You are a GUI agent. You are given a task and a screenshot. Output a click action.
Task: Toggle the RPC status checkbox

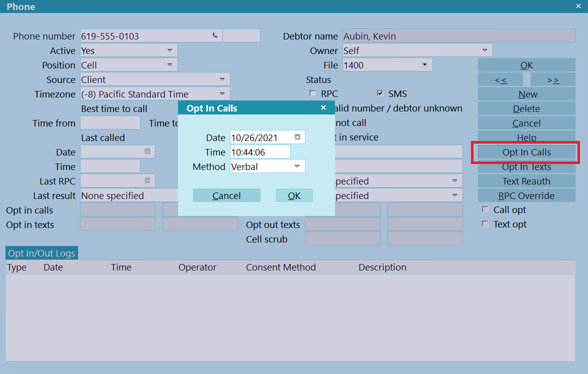pos(312,93)
